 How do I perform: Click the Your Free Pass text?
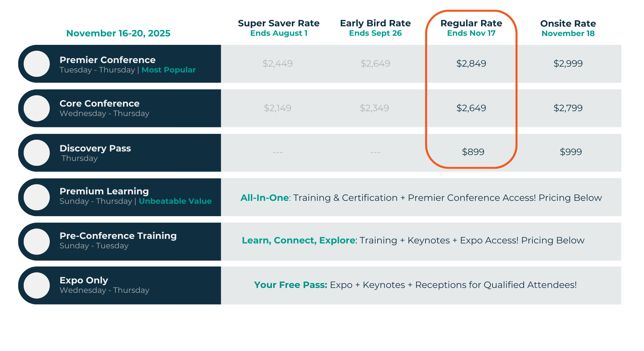[x=290, y=285]
